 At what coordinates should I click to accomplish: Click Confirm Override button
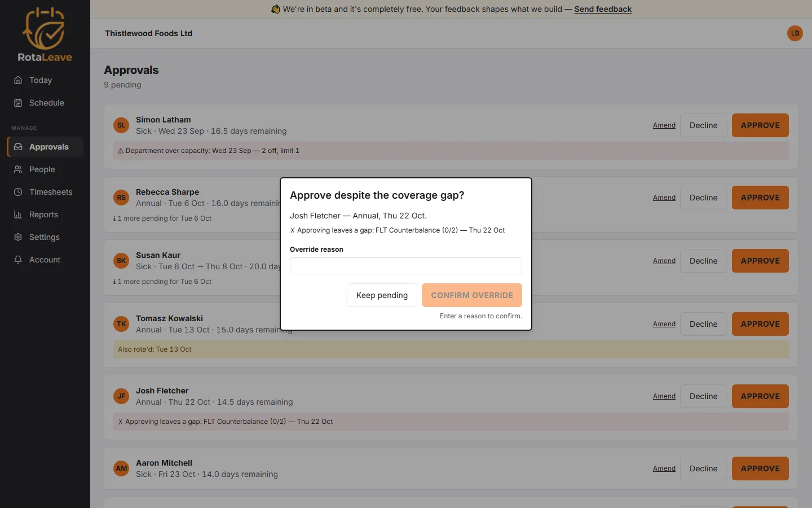click(x=472, y=295)
